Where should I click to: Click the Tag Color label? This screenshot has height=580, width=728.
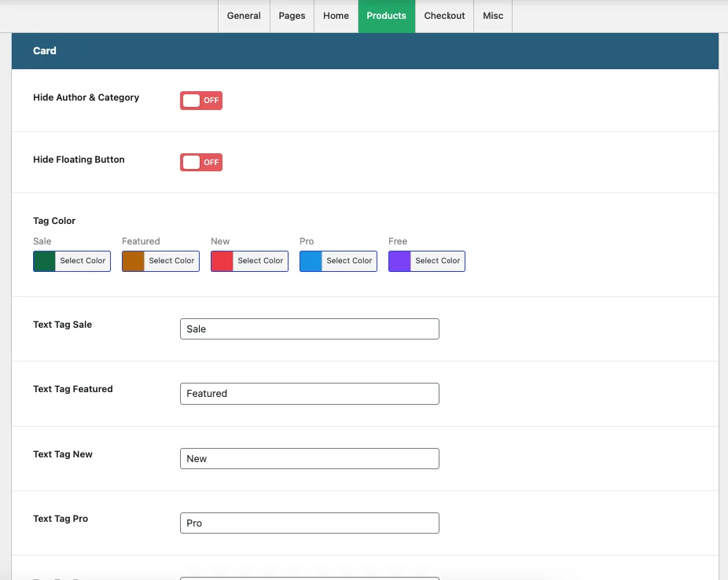[x=54, y=221]
